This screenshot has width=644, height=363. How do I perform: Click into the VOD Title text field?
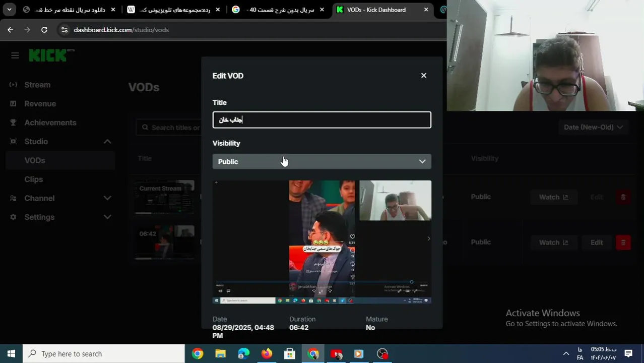(x=321, y=120)
